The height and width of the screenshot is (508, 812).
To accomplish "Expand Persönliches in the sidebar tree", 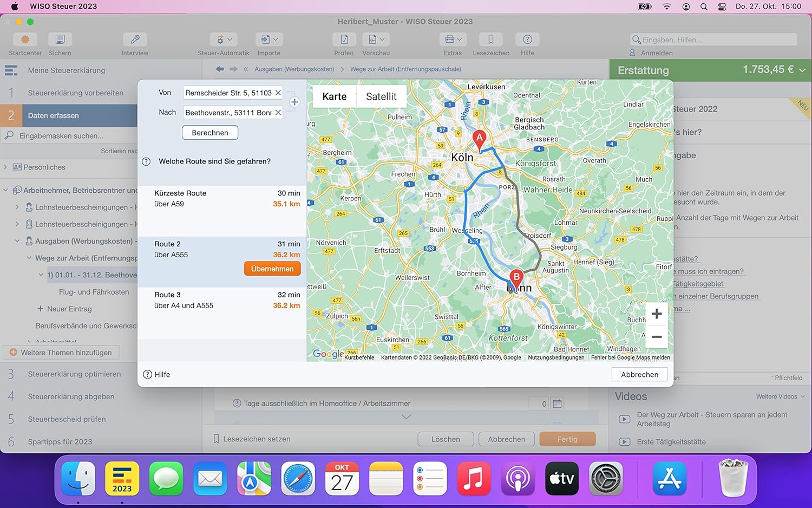I will pyautogui.click(x=5, y=167).
